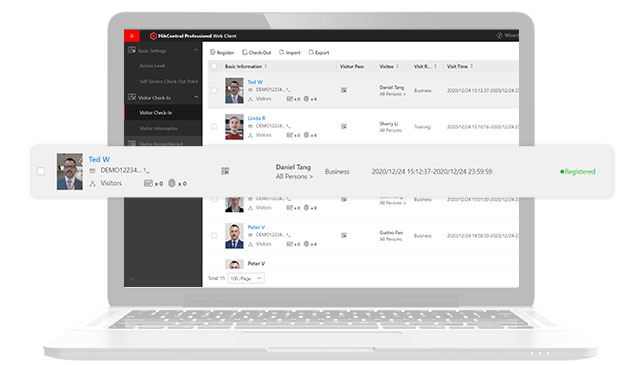Click the card count icon in the enlarged callout
This screenshot has height=365, width=642.
point(148,183)
